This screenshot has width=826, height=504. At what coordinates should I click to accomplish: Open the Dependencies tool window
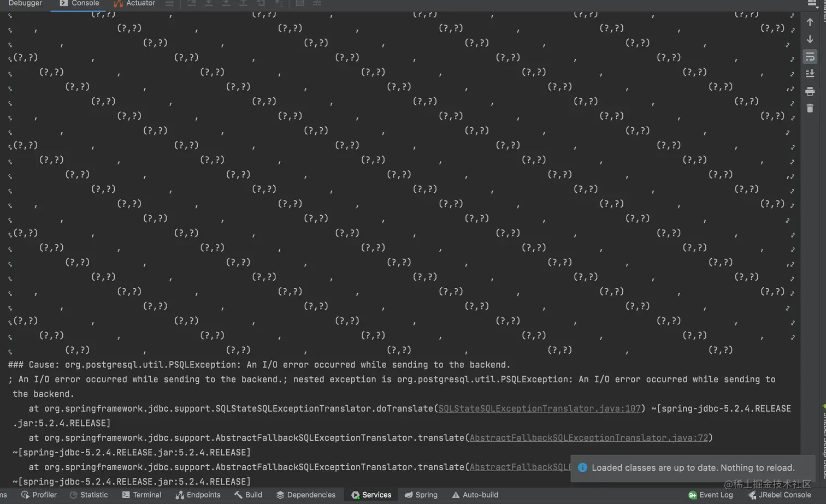click(305, 495)
